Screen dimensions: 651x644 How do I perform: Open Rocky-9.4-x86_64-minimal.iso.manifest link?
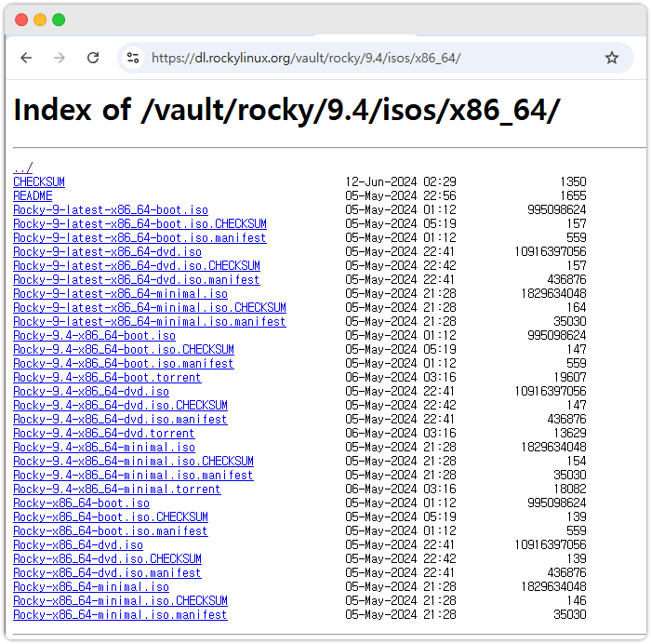133,475
